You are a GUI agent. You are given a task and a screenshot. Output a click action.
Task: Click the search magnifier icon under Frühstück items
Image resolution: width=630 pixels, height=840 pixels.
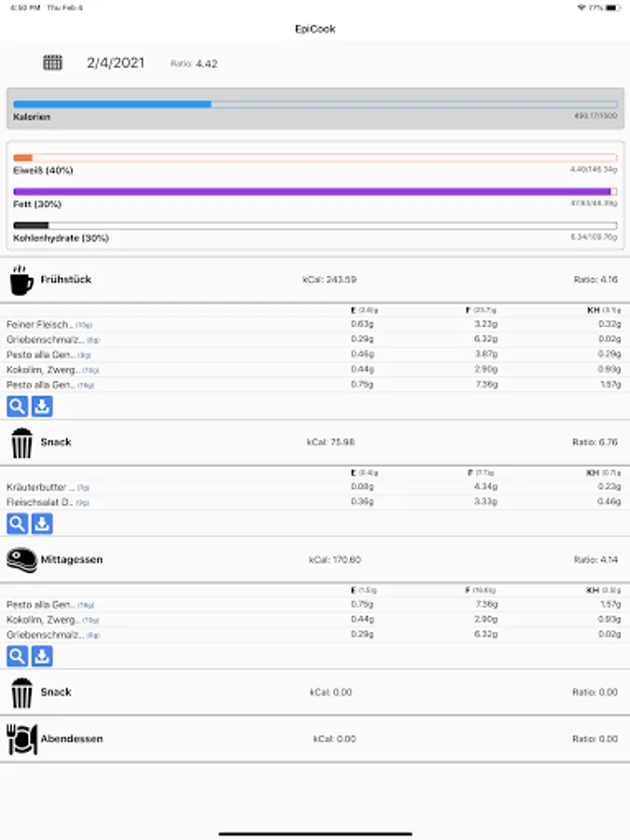point(17,407)
